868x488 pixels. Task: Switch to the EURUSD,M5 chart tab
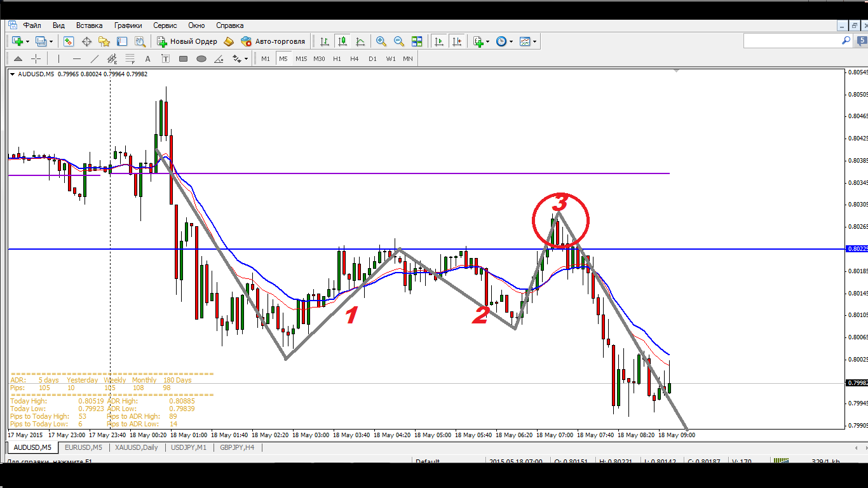(x=84, y=447)
